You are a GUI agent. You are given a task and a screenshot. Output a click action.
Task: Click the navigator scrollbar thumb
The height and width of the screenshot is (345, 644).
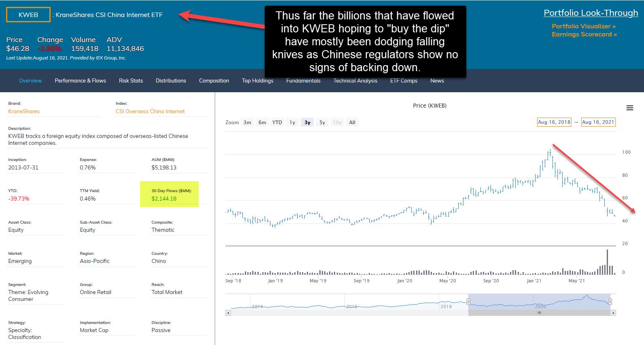pyautogui.click(x=539, y=313)
